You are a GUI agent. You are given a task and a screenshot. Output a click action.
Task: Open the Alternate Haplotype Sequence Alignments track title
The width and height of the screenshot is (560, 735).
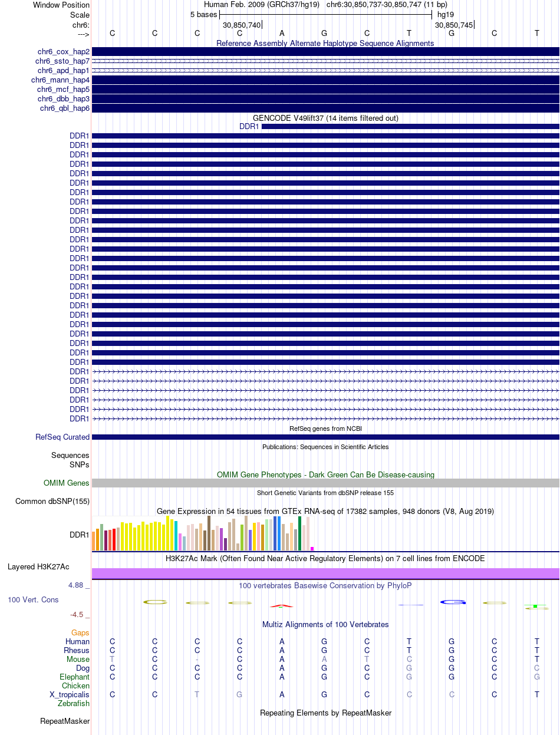click(x=325, y=43)
